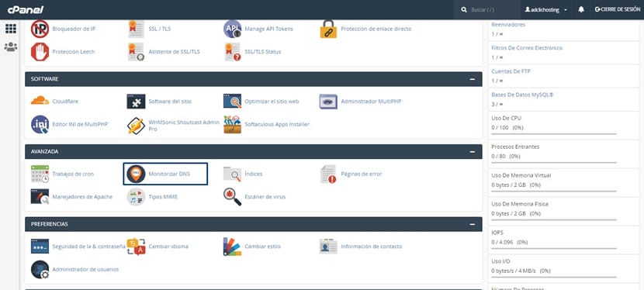Viewport: 644px width, 290px height.
Task: Open the Protección Leech hand icon
Action: tap(40, 52)
